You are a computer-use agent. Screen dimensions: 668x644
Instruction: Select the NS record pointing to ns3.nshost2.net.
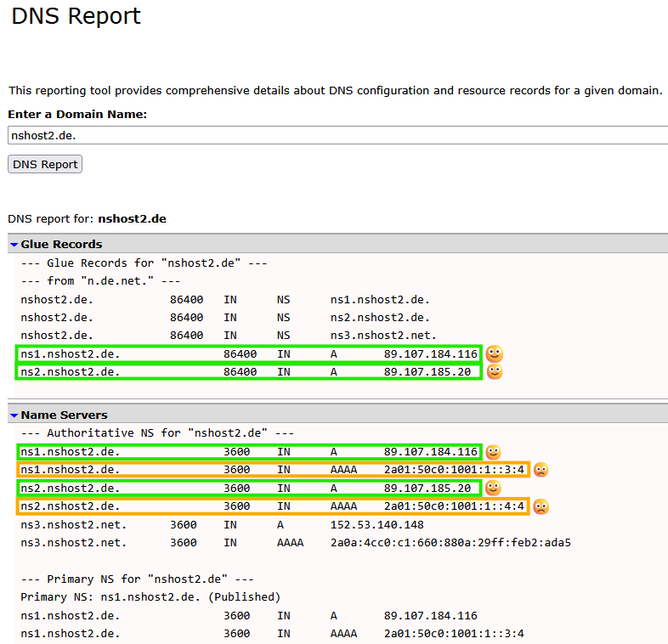point(229,336)
